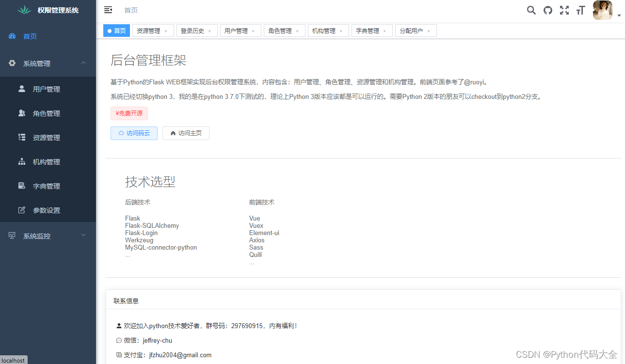
Task: Click the MySQL-connector-python entry
Action: (x=161, y=248)
